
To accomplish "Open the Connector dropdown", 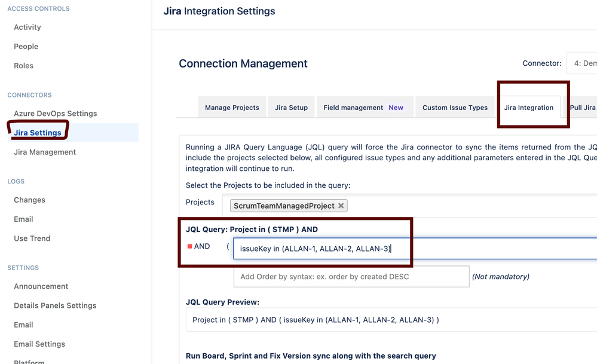I will pyautogui.click(x=581, y=63).
